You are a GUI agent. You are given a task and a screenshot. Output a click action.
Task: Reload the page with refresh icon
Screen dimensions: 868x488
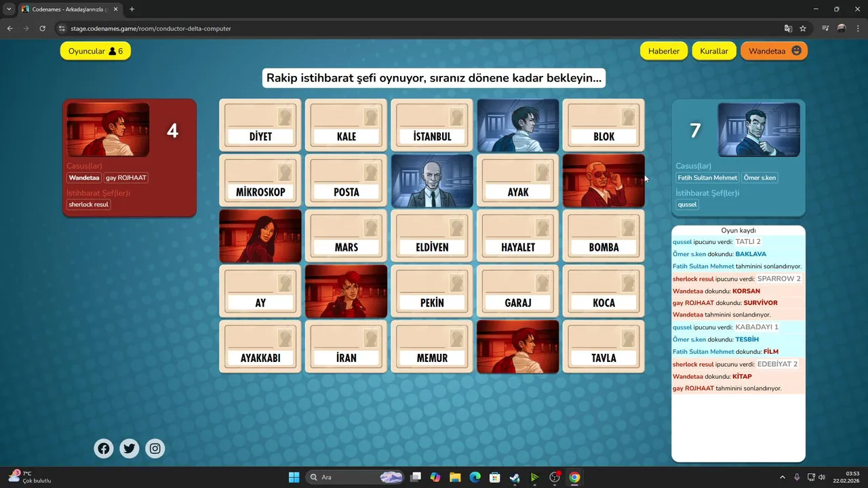[x=42, y=28]
